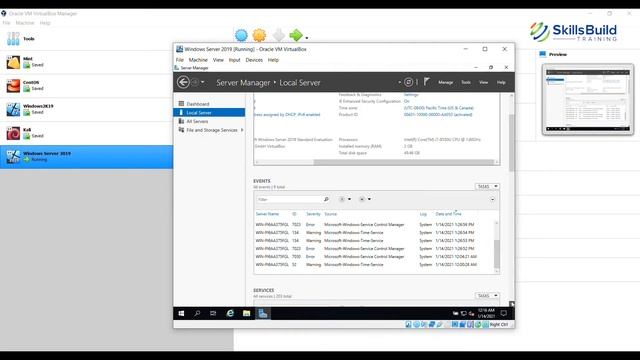Click the search magnifier in events filter

pyautogui.click(x=326, y=199)
